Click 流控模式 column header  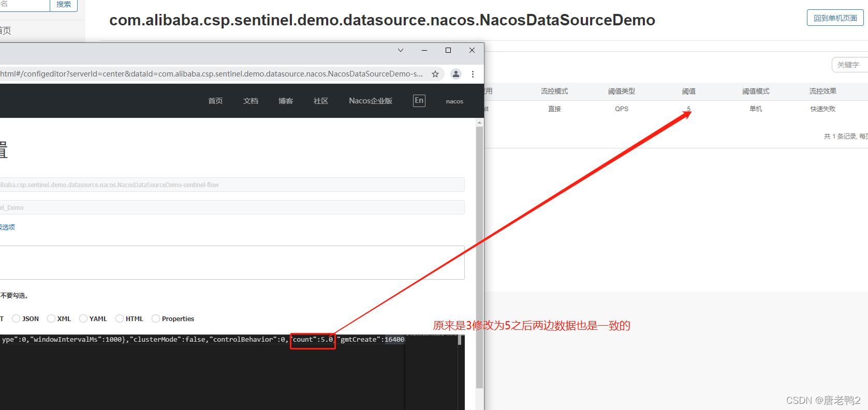click(554, 91)
